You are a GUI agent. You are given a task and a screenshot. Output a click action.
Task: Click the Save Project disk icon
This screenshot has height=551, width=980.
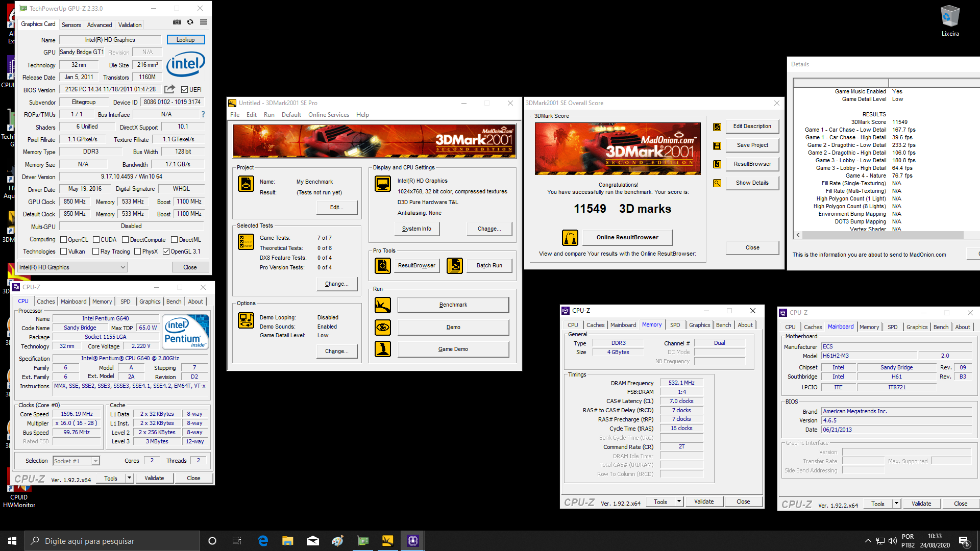tap(717, 145)
